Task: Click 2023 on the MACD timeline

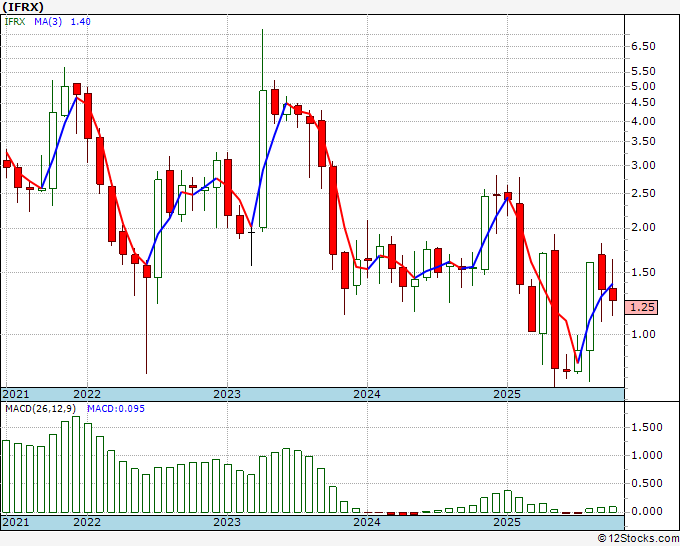Action: click(227, 522)
